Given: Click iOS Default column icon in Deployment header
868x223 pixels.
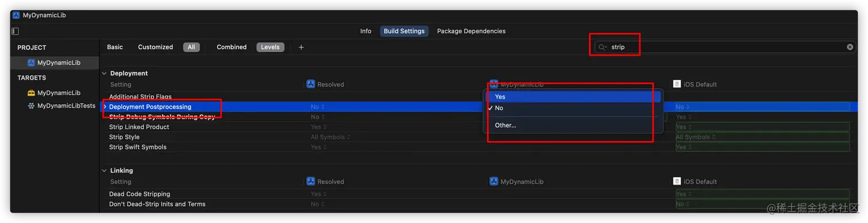Looking at the screenshot, I should (x=677, y=84).
